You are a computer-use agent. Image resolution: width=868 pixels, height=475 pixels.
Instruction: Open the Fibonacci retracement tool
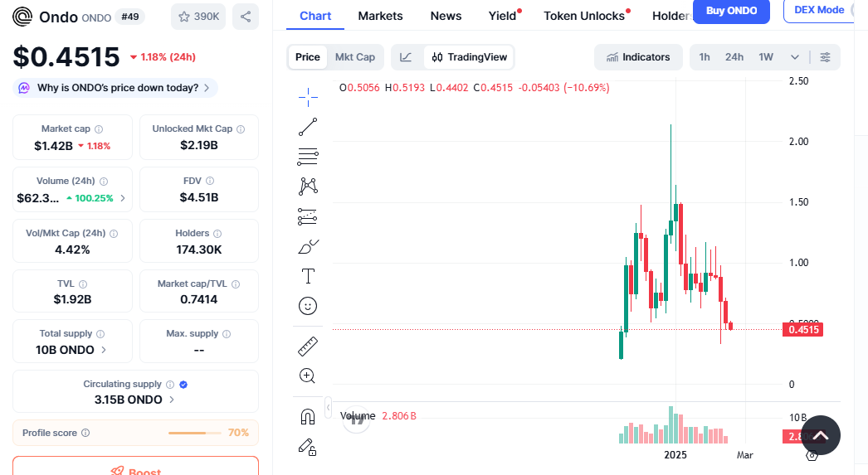308,157
